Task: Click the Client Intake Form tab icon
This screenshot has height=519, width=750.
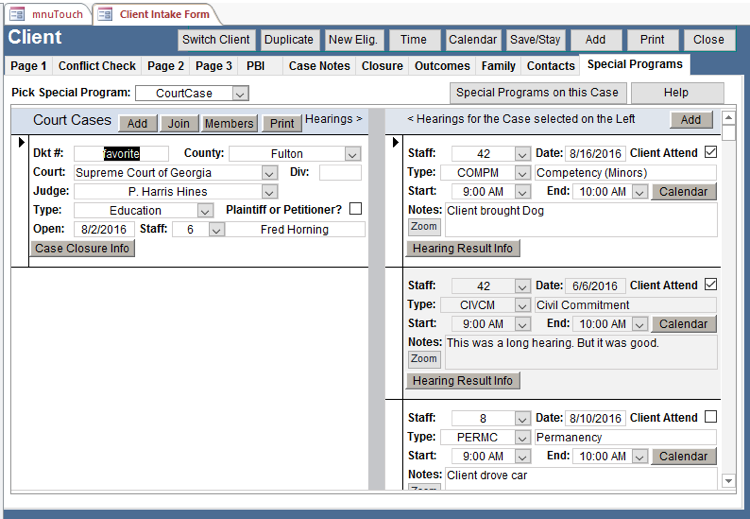Action: click(x=105, y=14)
